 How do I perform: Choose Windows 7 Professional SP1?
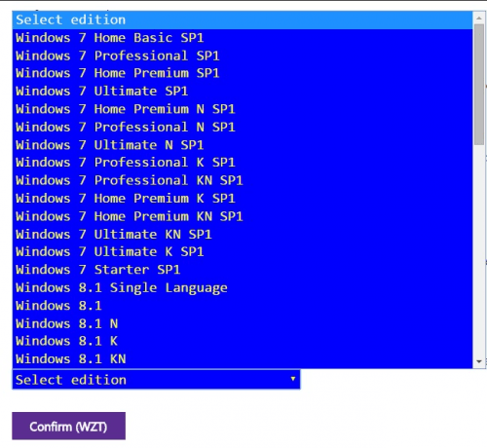[x=243, y=56]
